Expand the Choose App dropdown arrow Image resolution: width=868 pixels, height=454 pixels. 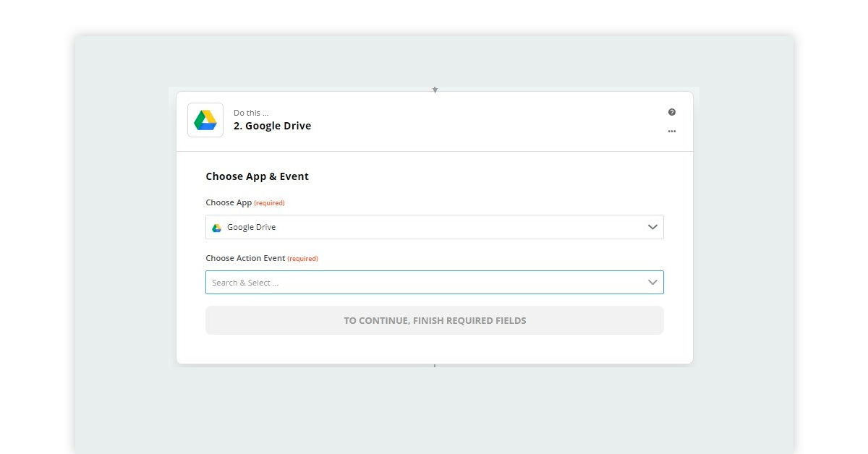point(652,227)
